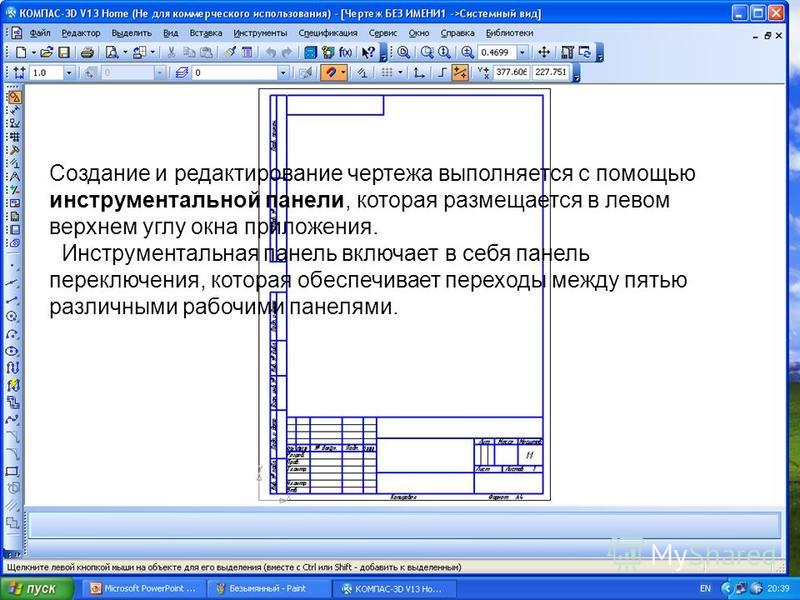This screenshot has width=800, height=600.
Task: Click the layers stack icon
Action: 182,73
